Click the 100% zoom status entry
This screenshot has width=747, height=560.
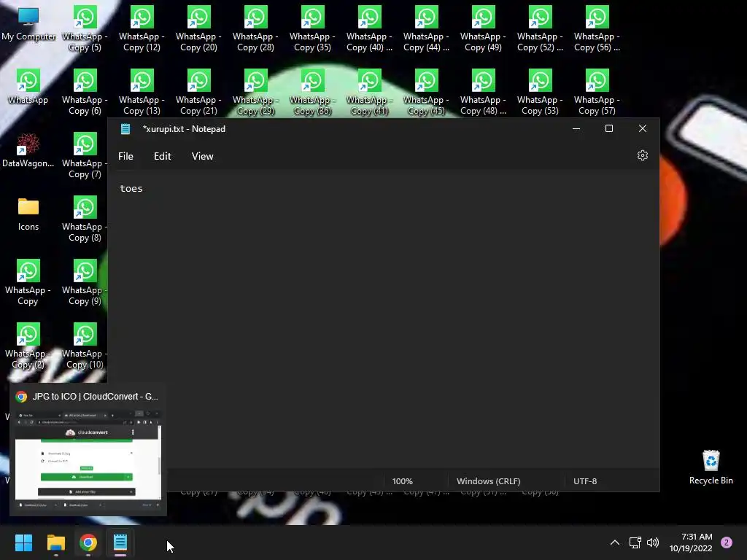[403, 481]
